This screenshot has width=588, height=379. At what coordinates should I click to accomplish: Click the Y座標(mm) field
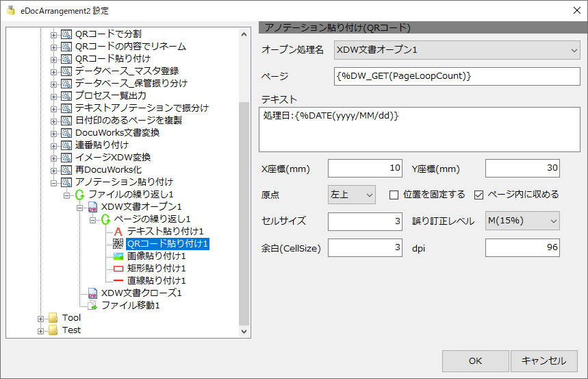point(522,169)
